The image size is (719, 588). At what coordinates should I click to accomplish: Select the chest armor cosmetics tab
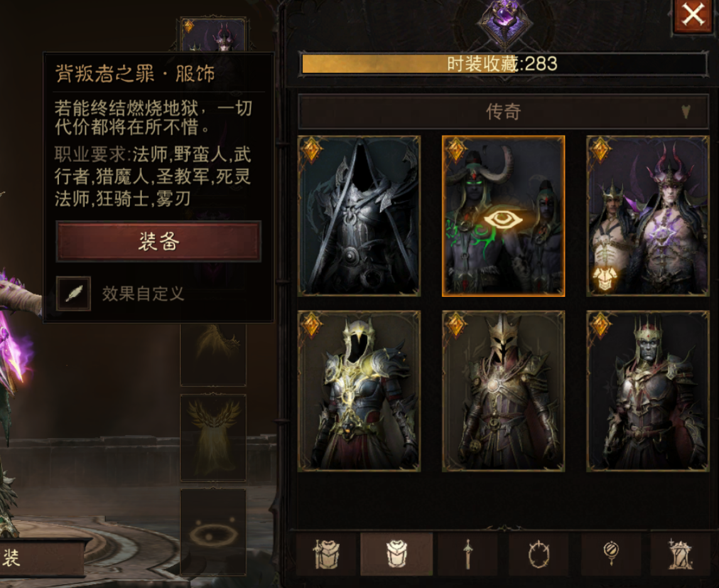[x=396, y=553]
